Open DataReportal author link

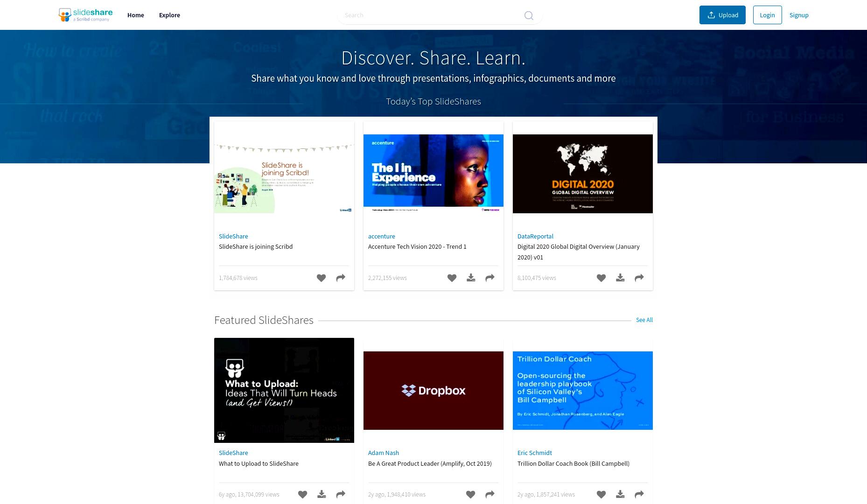(x=535, y=236)
